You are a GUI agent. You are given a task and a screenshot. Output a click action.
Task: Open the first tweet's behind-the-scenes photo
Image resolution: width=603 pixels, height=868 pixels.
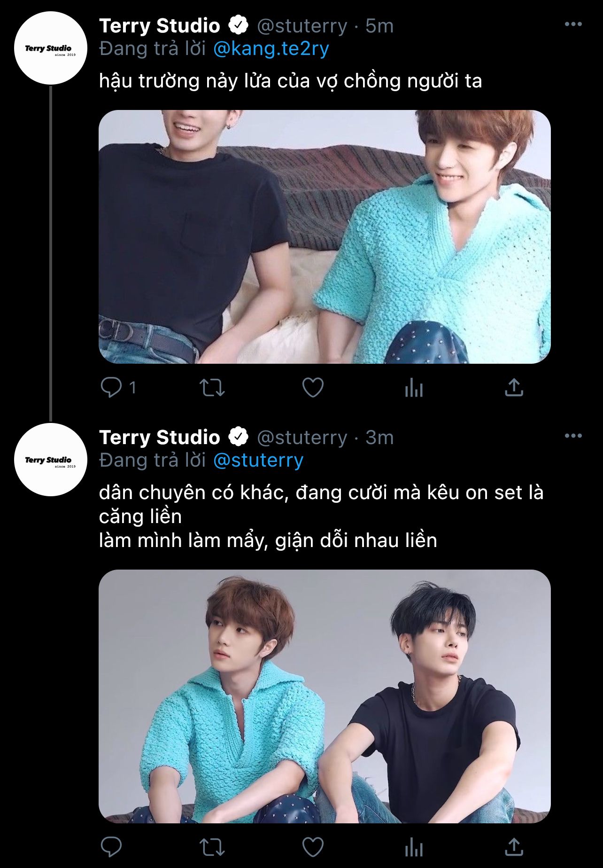click(325, 237)
